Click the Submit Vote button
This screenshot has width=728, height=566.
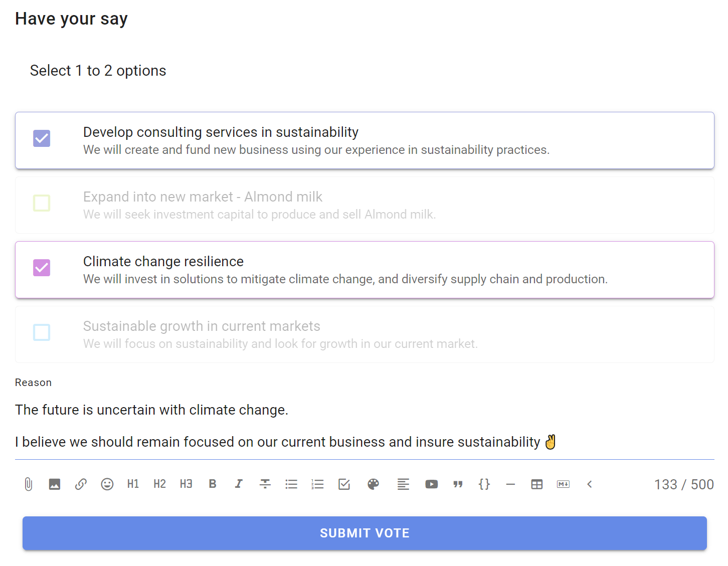[365, 533]
